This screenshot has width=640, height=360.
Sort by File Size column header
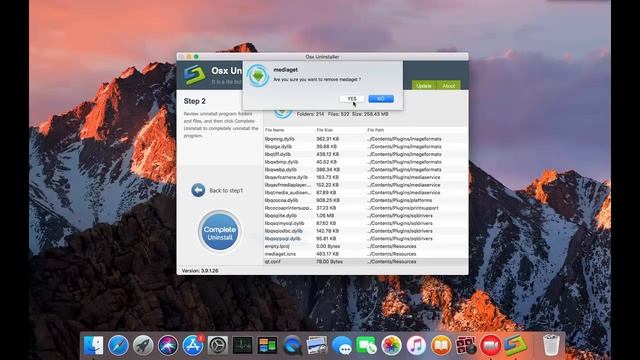point(324,130)
